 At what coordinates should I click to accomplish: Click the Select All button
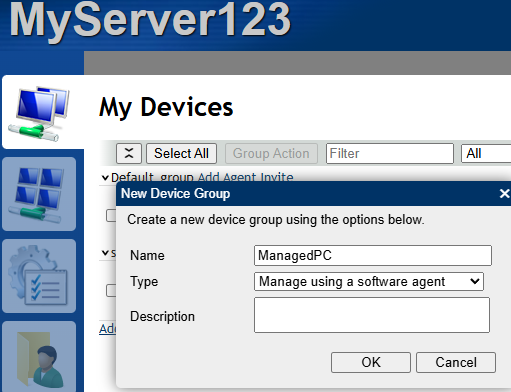coord(181,153)
